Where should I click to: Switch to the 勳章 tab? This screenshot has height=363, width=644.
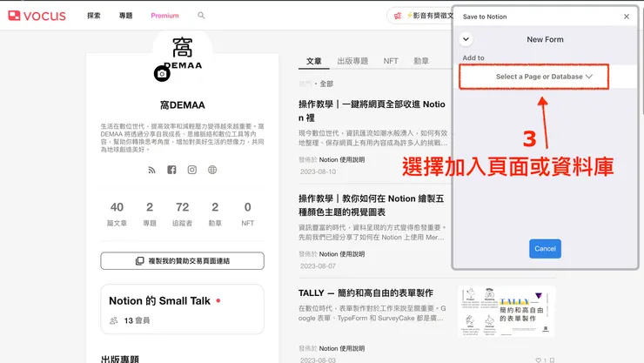pyautogui.click(x=421, y=61)
